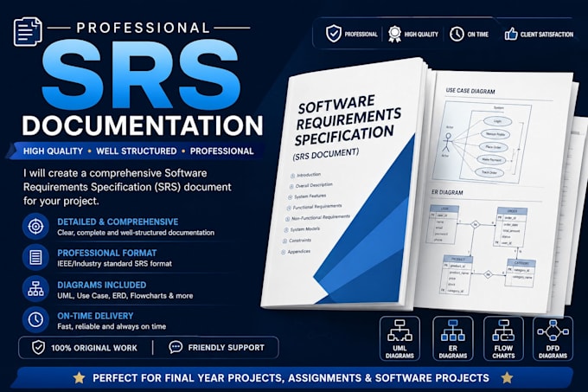Click Constraints in the cover contents
Image resolution: width=588 pixels, height=392 pixels.
point(300,241)
